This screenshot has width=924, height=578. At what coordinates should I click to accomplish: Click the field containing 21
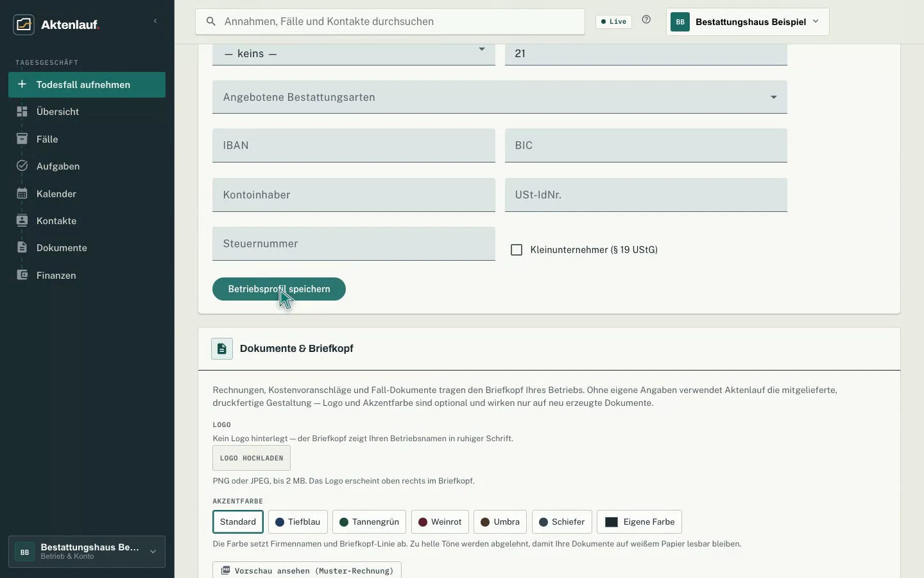[646, 54]
